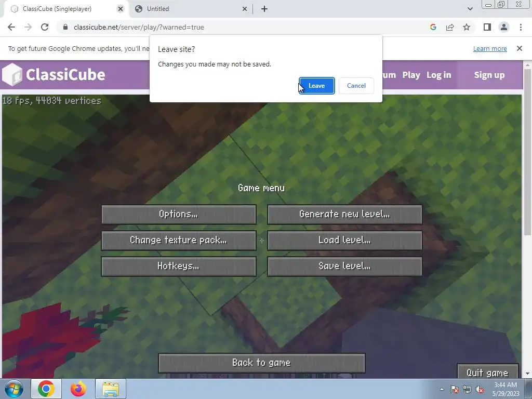Image resolution: width=532 pixels, height=399 pixels.
Task: Click the share page icon
Action: coord(450,27)
